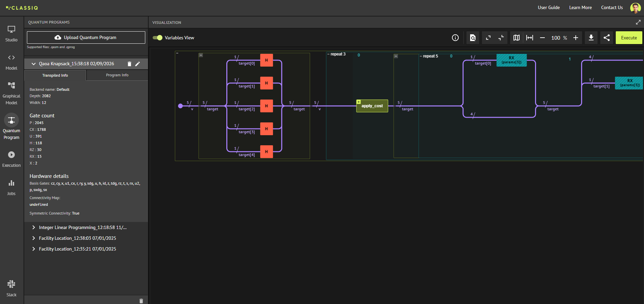Toggle the minimap overview
The width and height of the screenshot is (644, 304).
pos(516,38)
